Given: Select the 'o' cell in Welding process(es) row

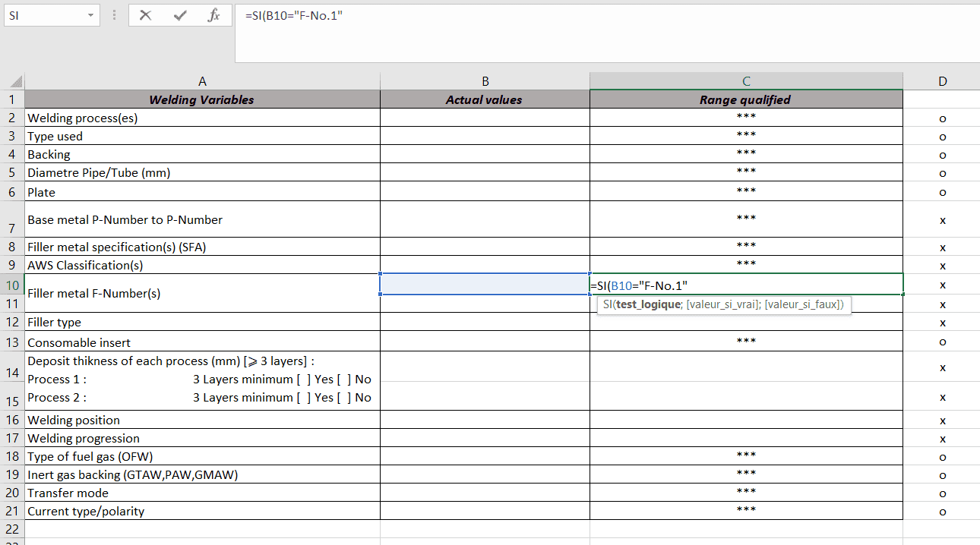Looking at the screenshot, I should (x=942, y=118).
